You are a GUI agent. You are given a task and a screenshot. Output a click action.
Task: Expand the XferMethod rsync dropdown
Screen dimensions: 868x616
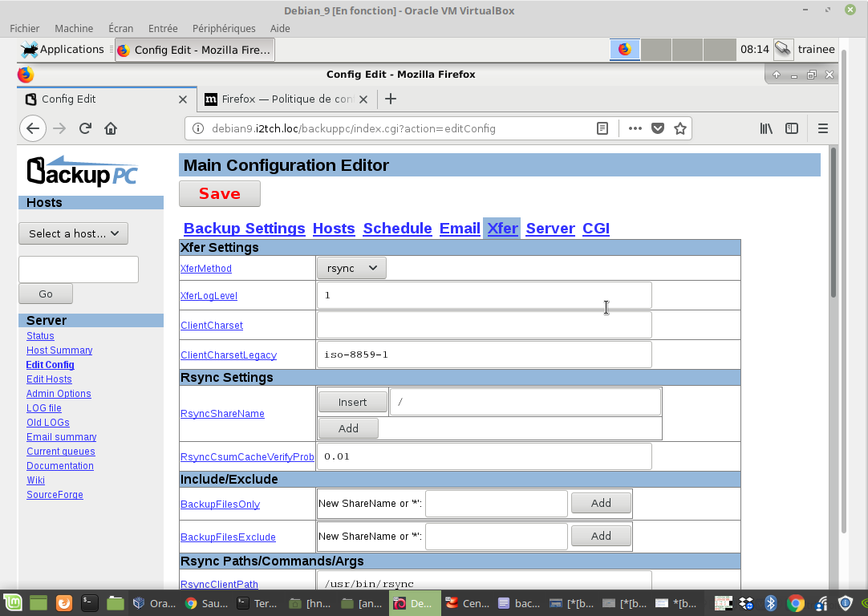(351, 268)
